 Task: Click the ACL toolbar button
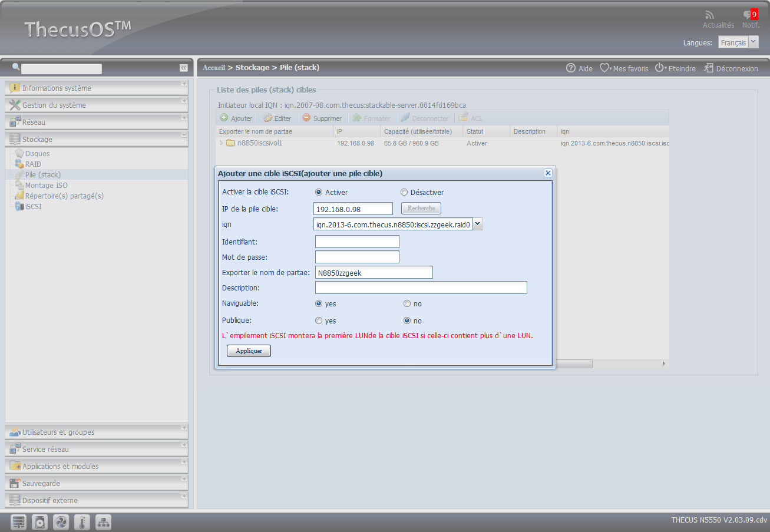point(471,118)
